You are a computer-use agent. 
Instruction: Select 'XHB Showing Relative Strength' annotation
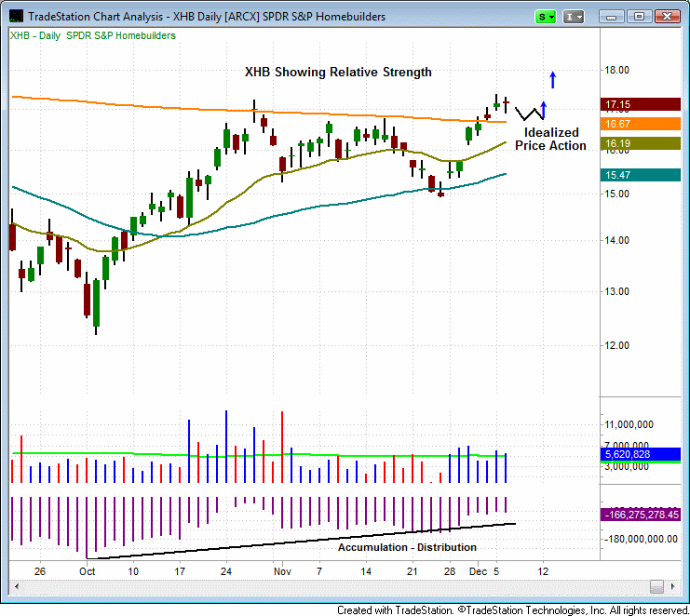point(338,72)
